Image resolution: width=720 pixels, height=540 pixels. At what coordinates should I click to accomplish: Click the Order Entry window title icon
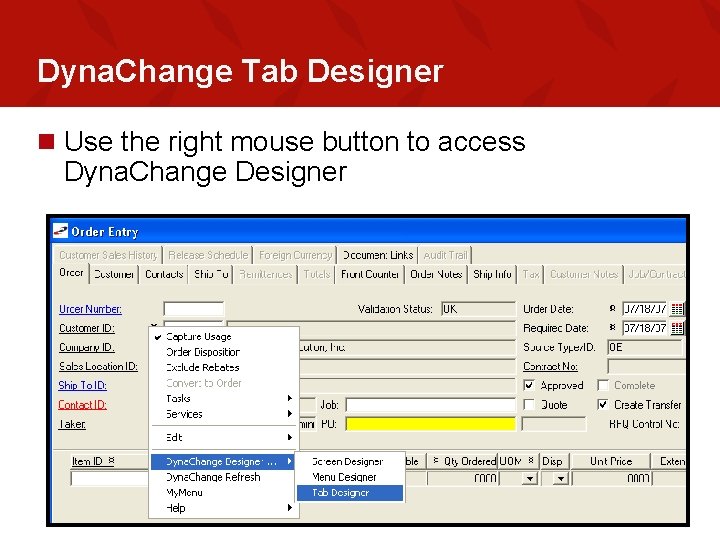[x=60, y=231]
